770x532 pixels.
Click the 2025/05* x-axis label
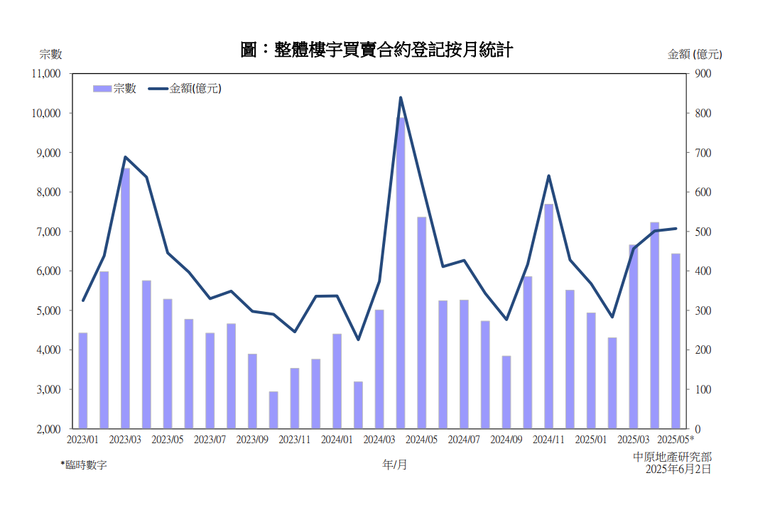[676, 440]
